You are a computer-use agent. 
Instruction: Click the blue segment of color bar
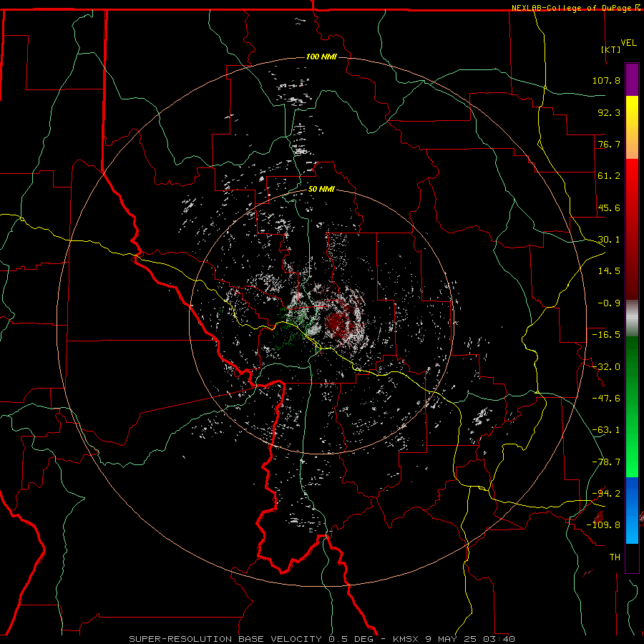pyautogui.click(x=632, y=510)
